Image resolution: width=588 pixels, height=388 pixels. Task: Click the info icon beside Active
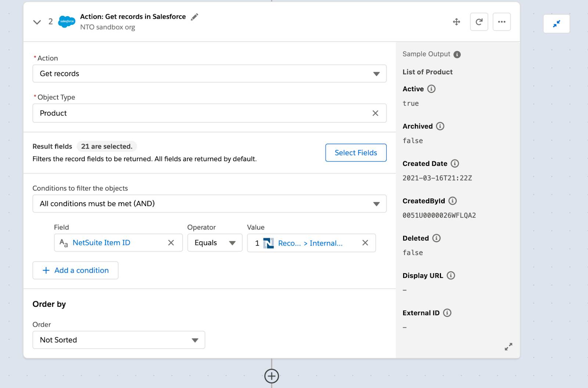[431, 89]
